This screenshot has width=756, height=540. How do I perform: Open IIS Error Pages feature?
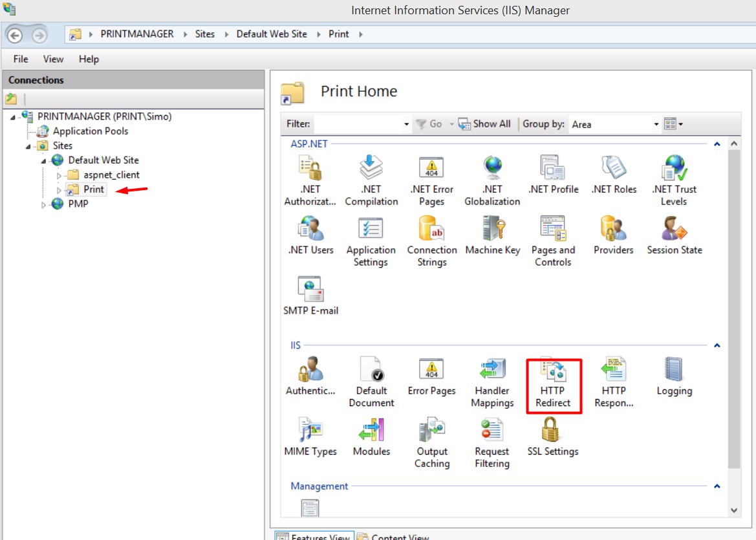pos(431,376)
